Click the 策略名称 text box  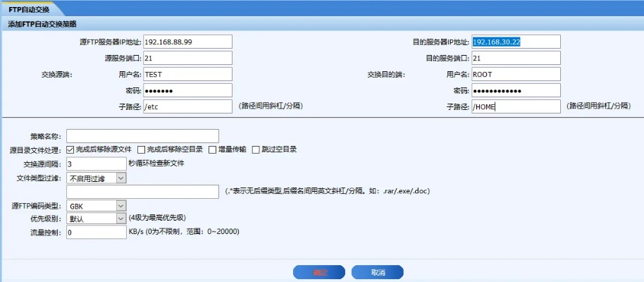coord(142,135)
